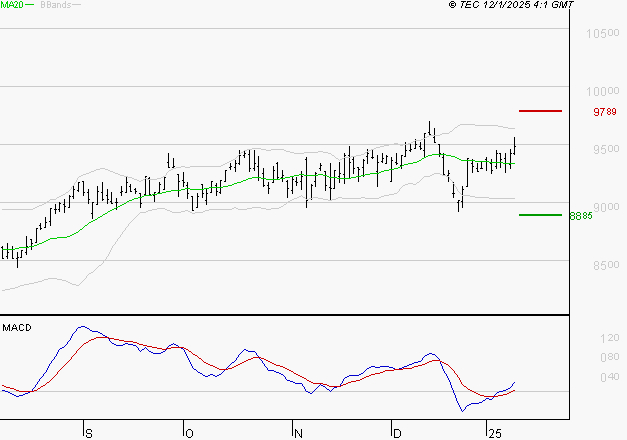Viewport: 627px width, 440px height.
Task: Click the BBands legend label
Action: click(54, 5)
